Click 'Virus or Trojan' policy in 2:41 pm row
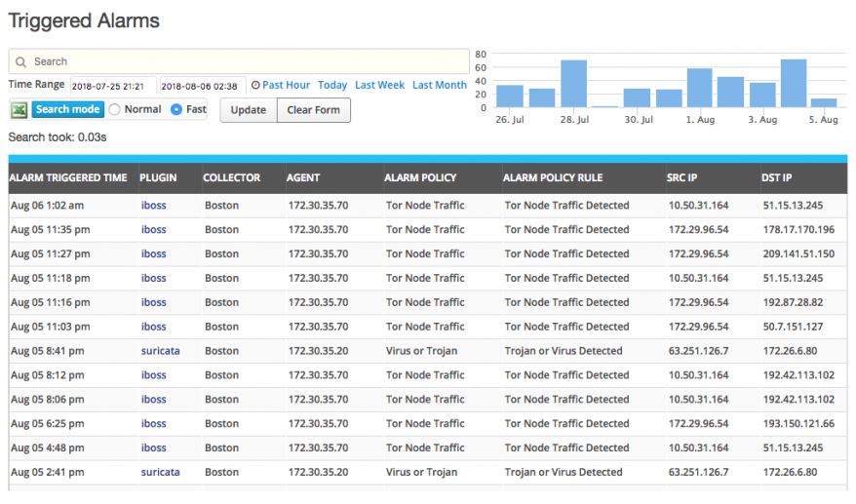The image size is (856, 504). click(421, 472)
